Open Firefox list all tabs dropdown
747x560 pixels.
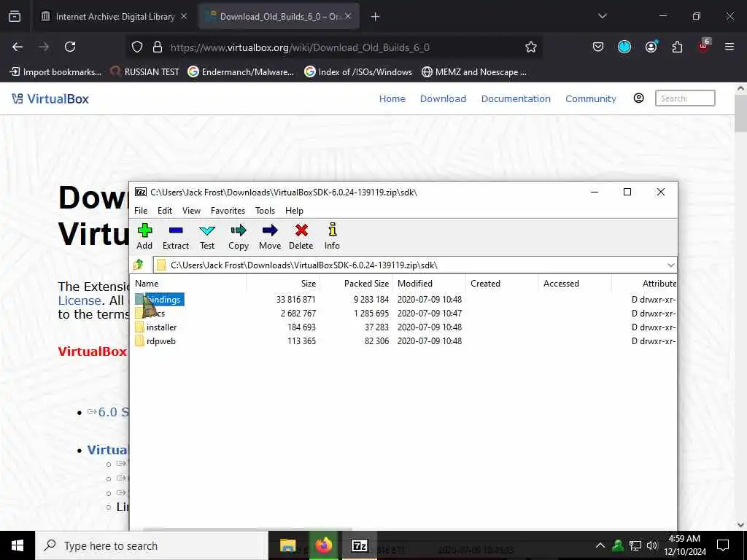point(602,16)
